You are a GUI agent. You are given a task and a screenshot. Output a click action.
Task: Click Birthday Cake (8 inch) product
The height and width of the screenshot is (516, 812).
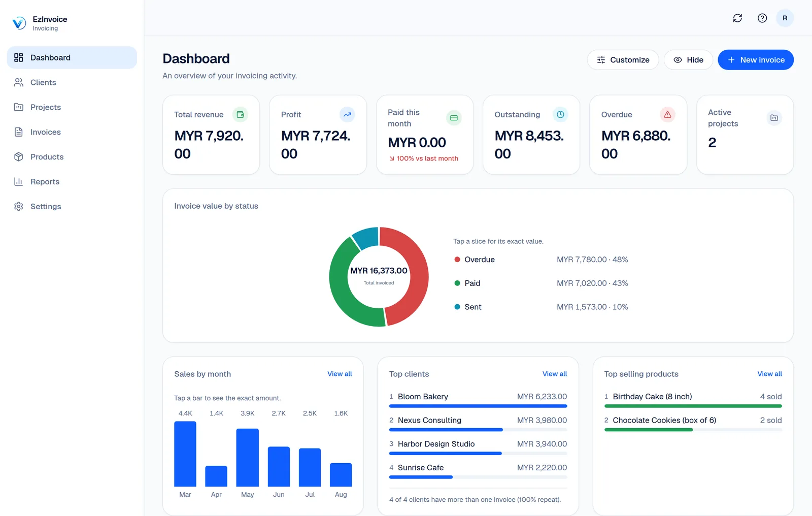(x=693, y=400)
